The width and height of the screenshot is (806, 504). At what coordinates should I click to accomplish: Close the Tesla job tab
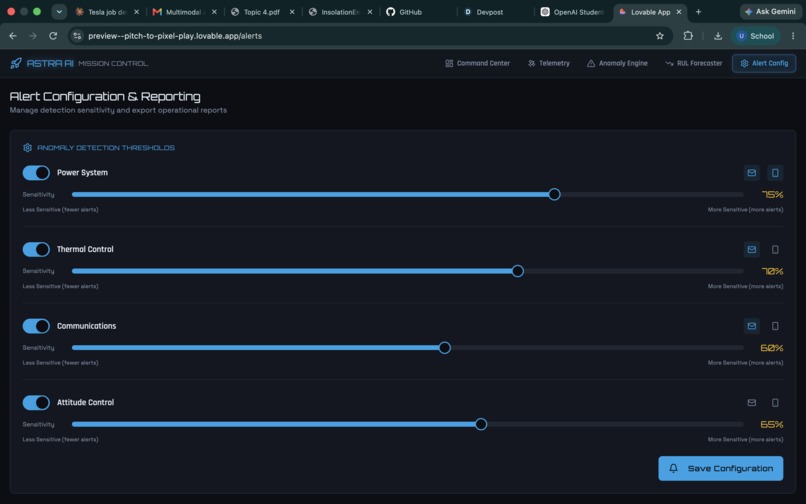point(136,12)
